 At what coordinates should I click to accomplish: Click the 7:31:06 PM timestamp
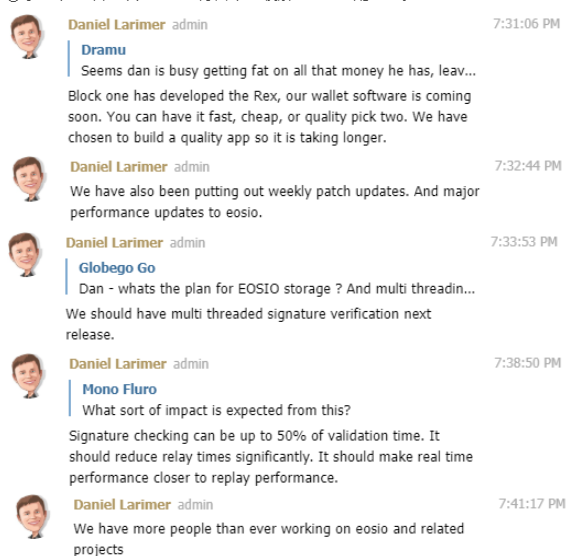coord(526,23)
